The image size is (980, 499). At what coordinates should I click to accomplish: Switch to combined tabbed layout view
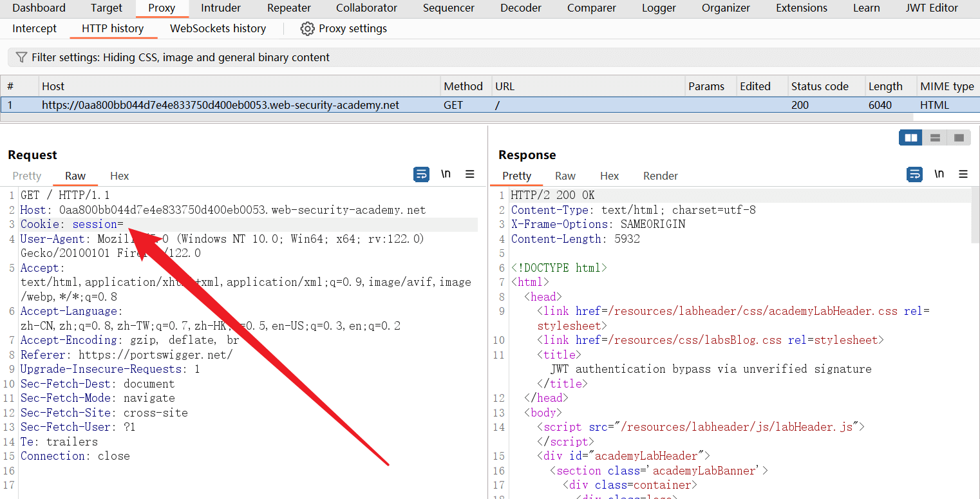tap(959, 138)
